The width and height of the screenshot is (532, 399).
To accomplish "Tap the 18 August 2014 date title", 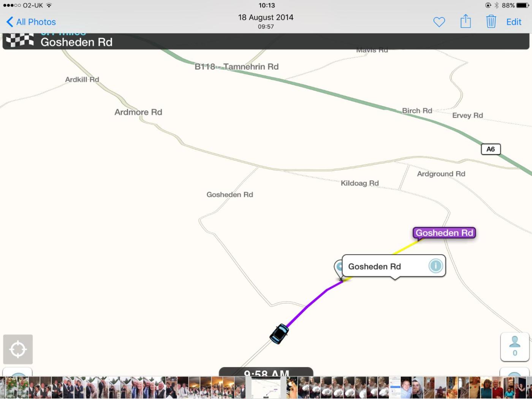I will coord(266,17).
